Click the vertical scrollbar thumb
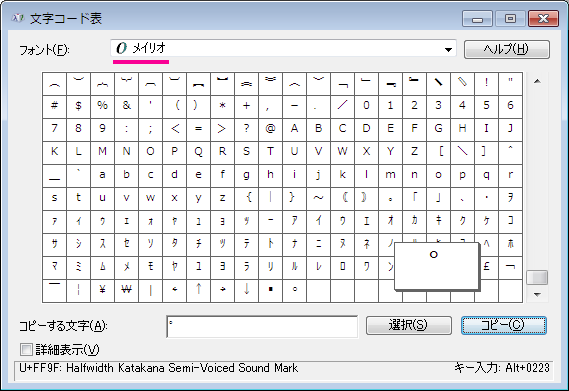This screenshot has height=391, width=569. tap(537, 278)
